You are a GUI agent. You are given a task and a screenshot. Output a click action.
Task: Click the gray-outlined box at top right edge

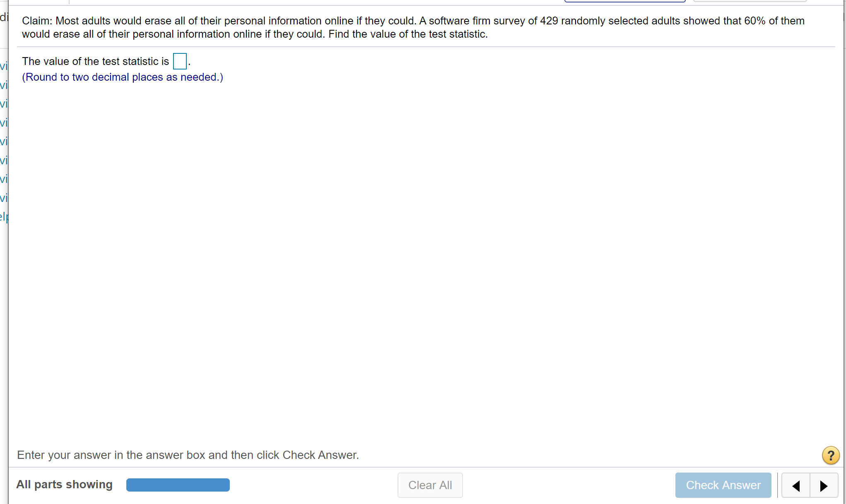pos(750,1)
